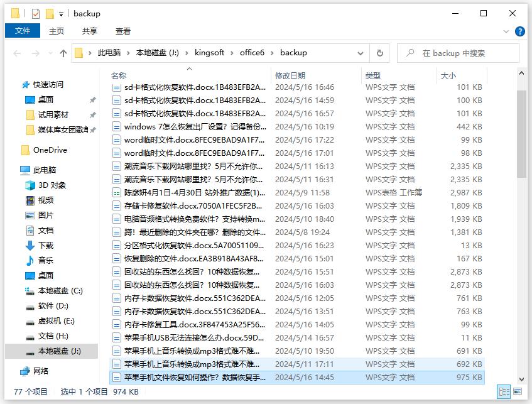Go back using the Back arrow
This screenshot has width=532, height=404.
point(18,53)
